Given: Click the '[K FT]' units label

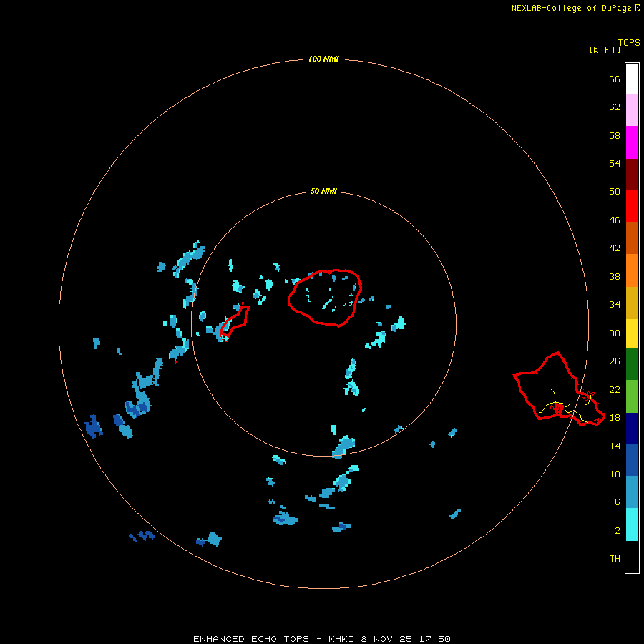Looking at the screenshot, I should coord(605,49).
